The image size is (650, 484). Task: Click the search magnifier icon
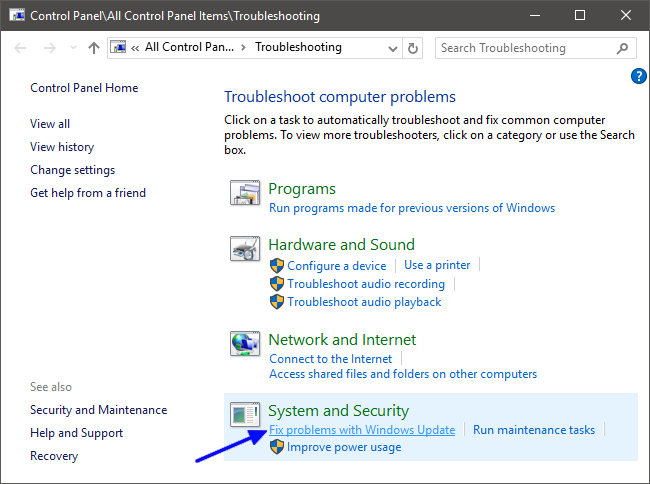(x=622, y=48)
